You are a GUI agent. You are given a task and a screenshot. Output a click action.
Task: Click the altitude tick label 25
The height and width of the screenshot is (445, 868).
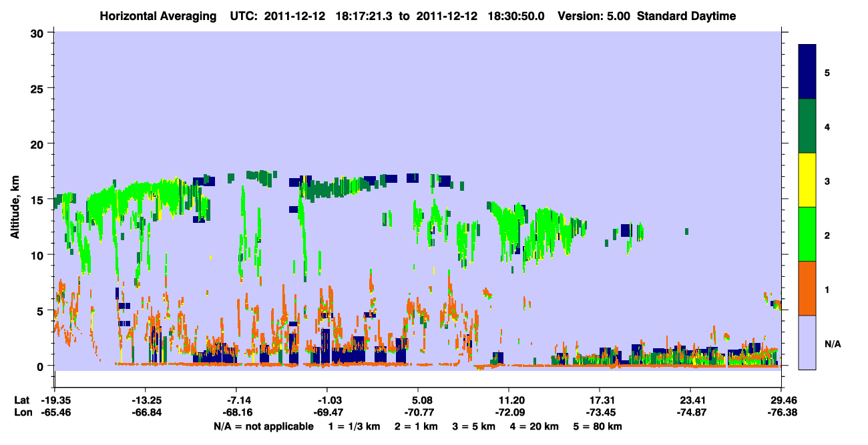[x=39, y=88]
